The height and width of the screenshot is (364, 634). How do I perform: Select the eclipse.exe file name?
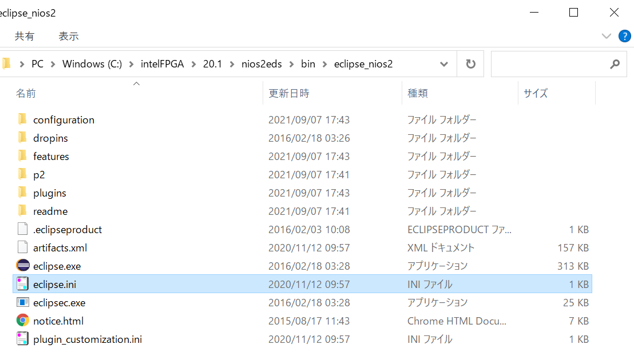pos(57,266)
